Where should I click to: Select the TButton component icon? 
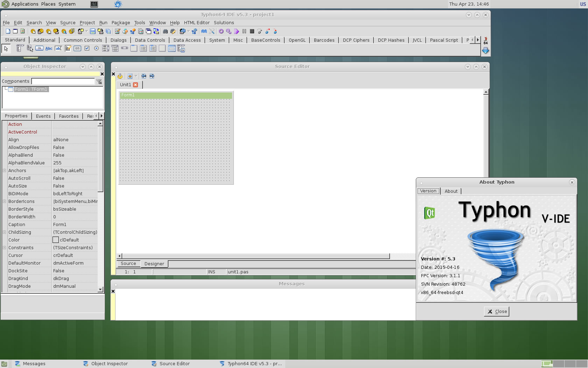tap(39, 48)
